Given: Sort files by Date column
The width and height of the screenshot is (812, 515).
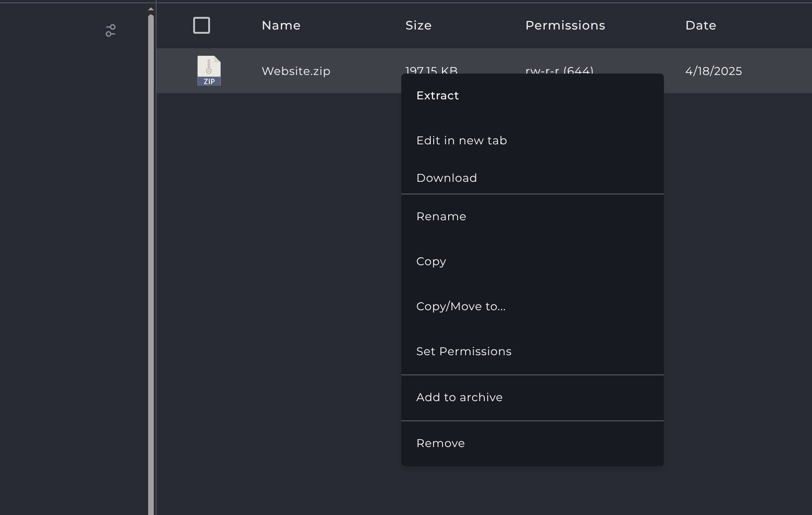Looking at the screenshot, I should [700, 25].
